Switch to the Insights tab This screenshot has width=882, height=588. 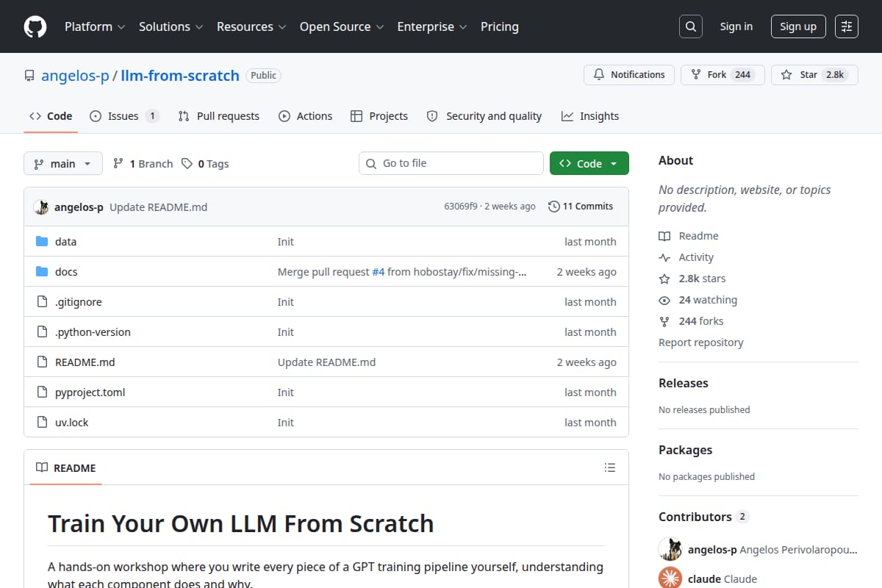[590, 116]
